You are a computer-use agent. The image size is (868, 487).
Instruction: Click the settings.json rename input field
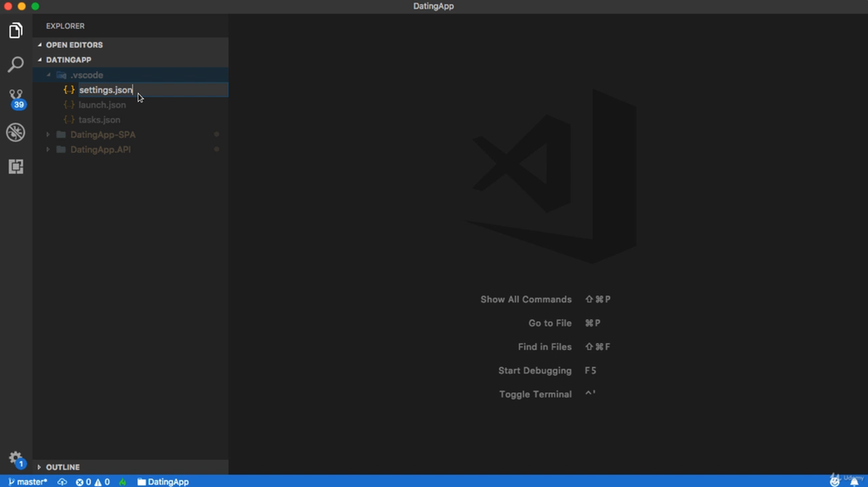pyautogui.click(x=153, y=89)
